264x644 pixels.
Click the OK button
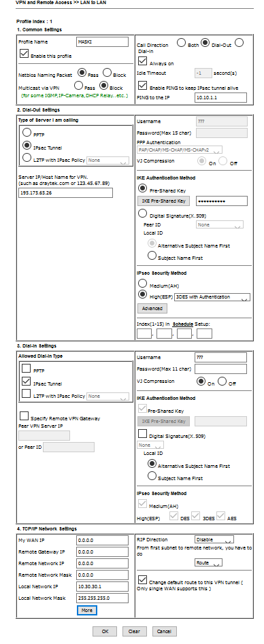coord(105,631)
